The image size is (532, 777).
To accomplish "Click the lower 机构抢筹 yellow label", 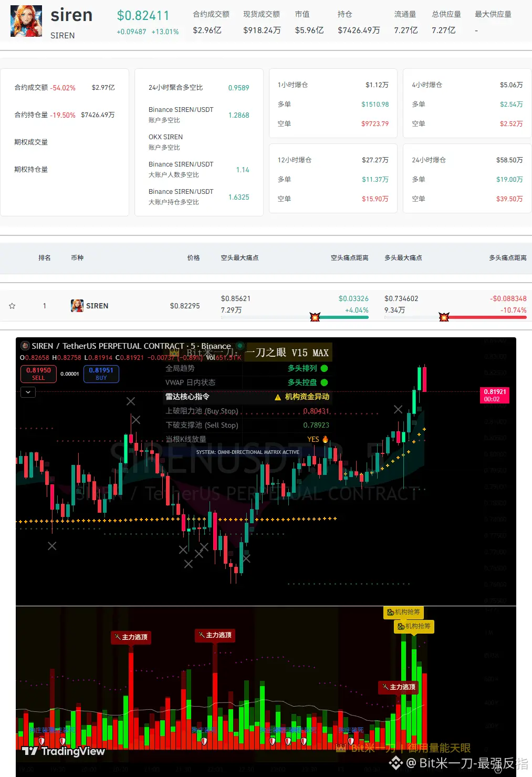I will coord(414,626).
